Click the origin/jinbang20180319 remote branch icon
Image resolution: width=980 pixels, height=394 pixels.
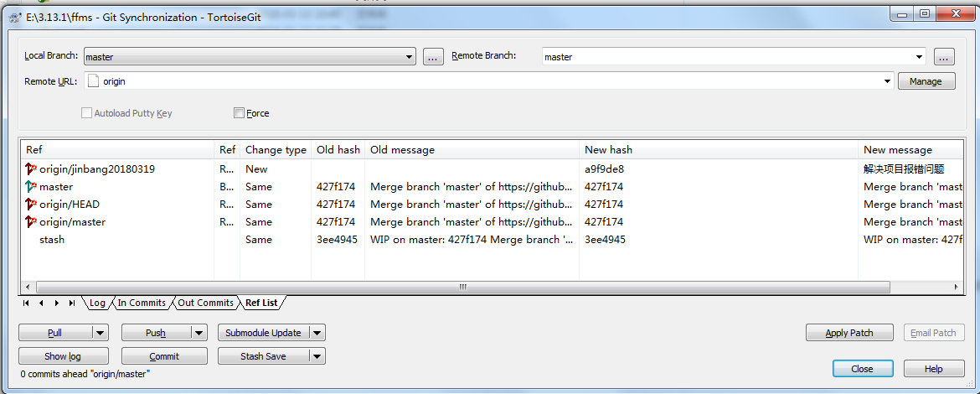pyautogui.click(x=31, y=168)
